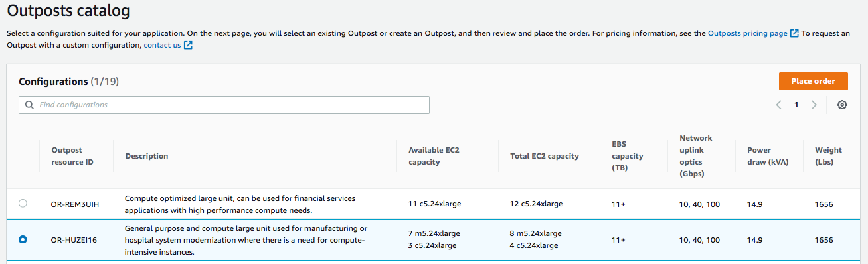
Task: Select the OR-REM3UIH radio button
Action: (x=23, y=204)
